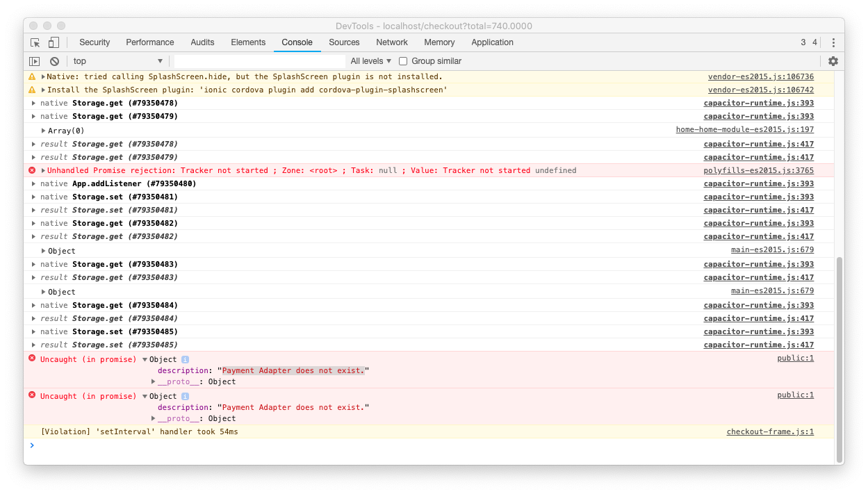Click the warning count 4 in toolbar
868x494 pixels.
tap(814, 42)
